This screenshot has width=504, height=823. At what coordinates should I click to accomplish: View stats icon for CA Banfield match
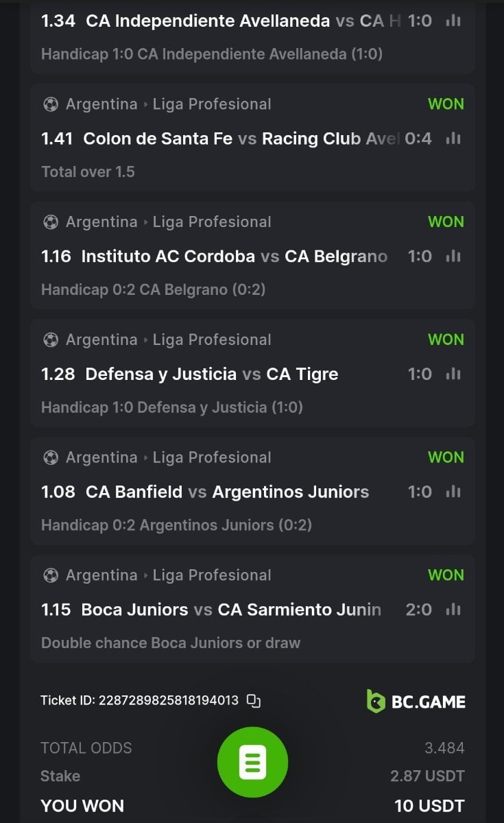pyautogui.click(x=453, y=492)
